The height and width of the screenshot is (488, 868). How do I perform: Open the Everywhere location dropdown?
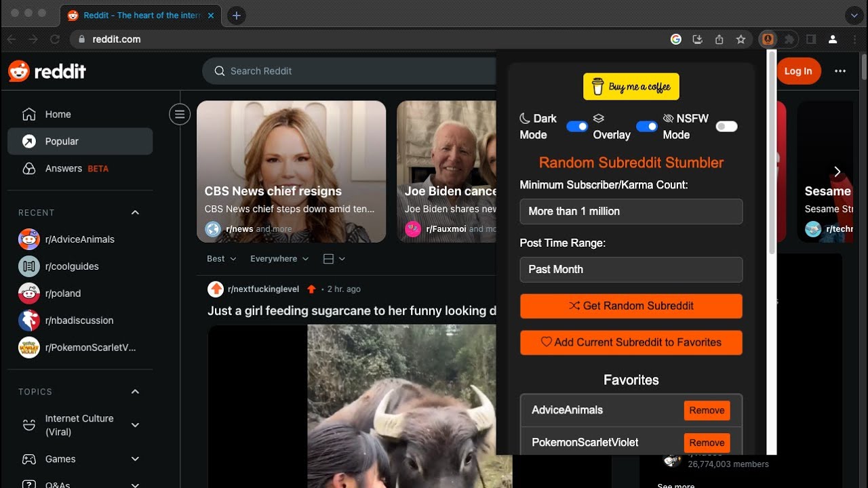[279, 259]
